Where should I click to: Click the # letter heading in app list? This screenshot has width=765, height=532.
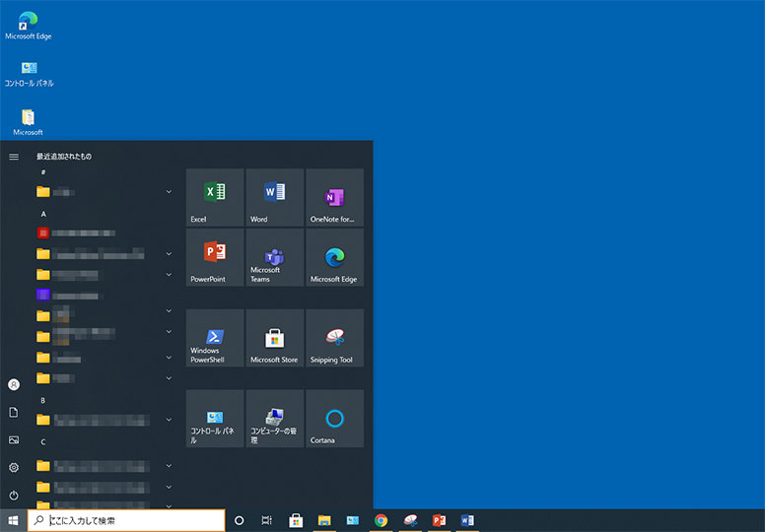[43, 172]
